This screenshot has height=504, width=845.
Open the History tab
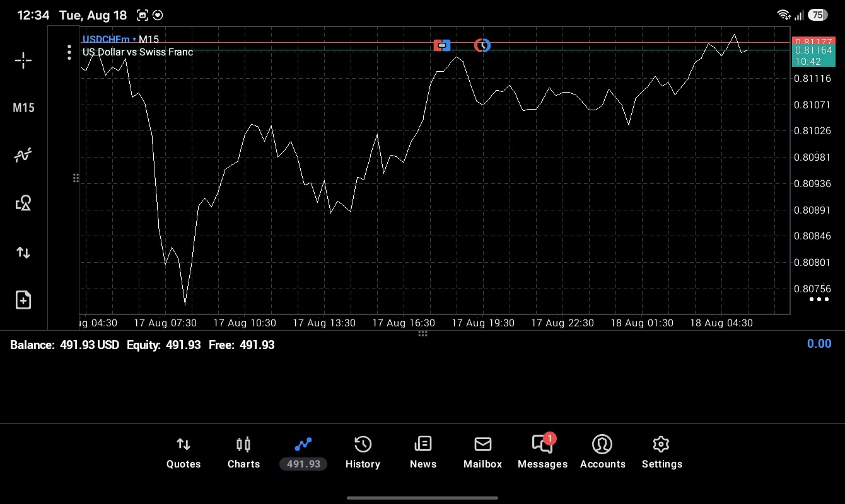(363, 453)
